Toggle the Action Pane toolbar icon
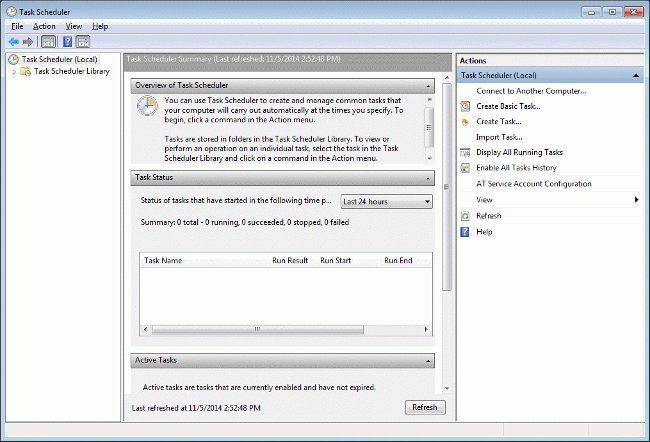Image resolution: width=650 pixels, height=442 pixels. click(x=83, y=42)
